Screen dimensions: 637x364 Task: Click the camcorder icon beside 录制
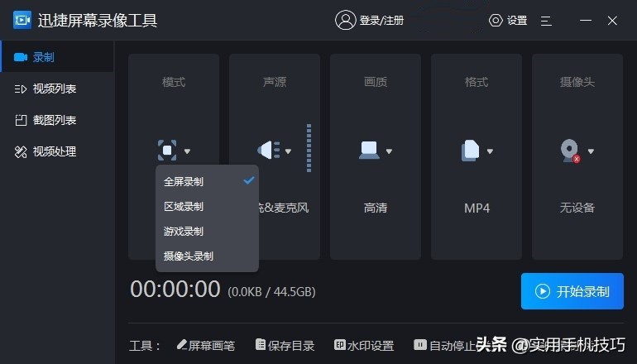point(21,57)
